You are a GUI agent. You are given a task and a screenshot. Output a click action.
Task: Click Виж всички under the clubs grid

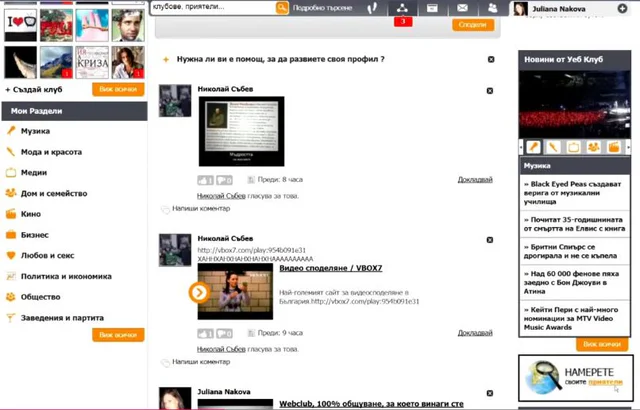pos(118,89)
